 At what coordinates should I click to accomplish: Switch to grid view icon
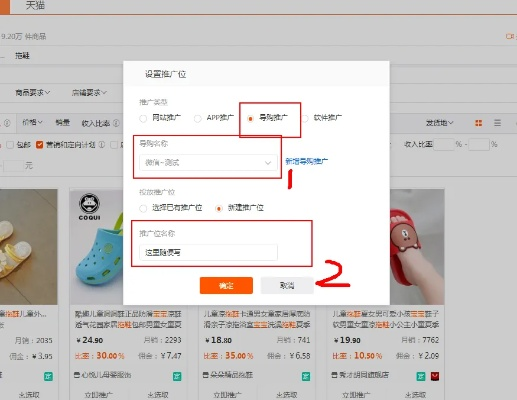point(478,123)
